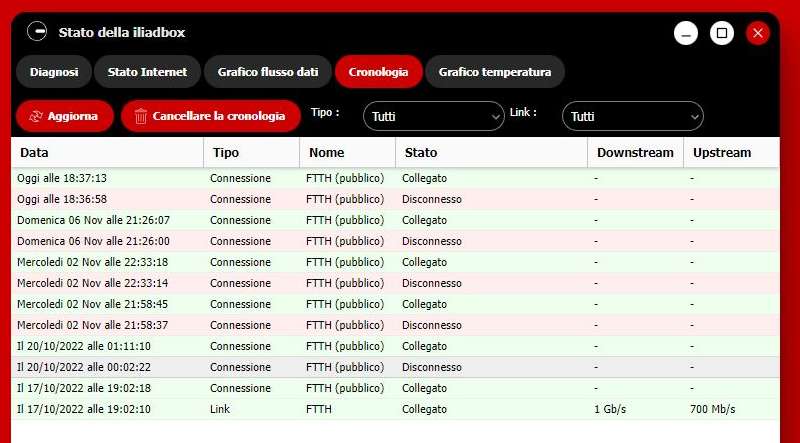The image size is (800, 443).
Task: Sort by the Data column header
Action: [107, 153]
